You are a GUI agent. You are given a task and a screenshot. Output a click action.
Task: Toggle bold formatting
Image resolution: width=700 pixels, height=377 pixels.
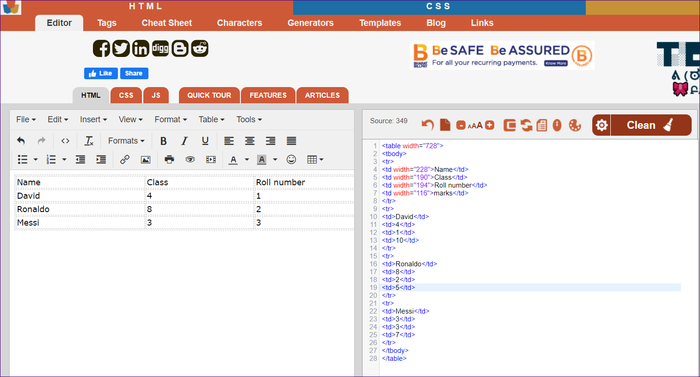pos(163,141)
